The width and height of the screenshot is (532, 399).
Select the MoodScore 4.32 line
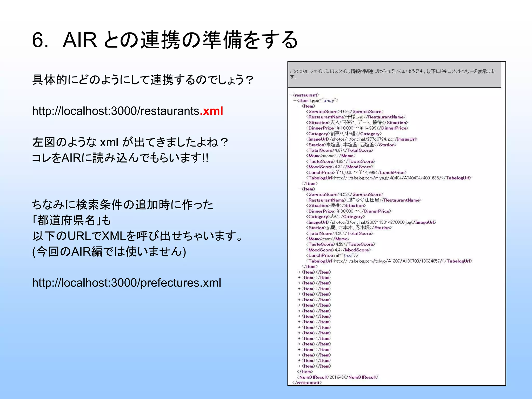[340, 167]
